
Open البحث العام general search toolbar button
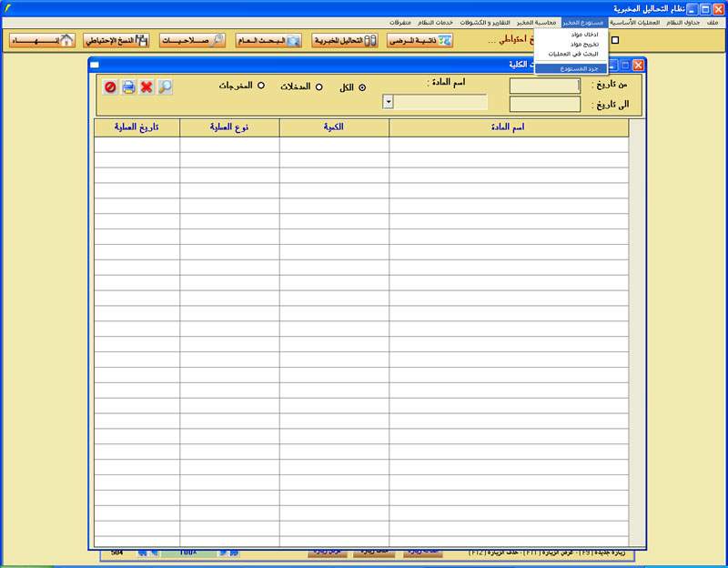pyautogui.click(x=268, y=41)
